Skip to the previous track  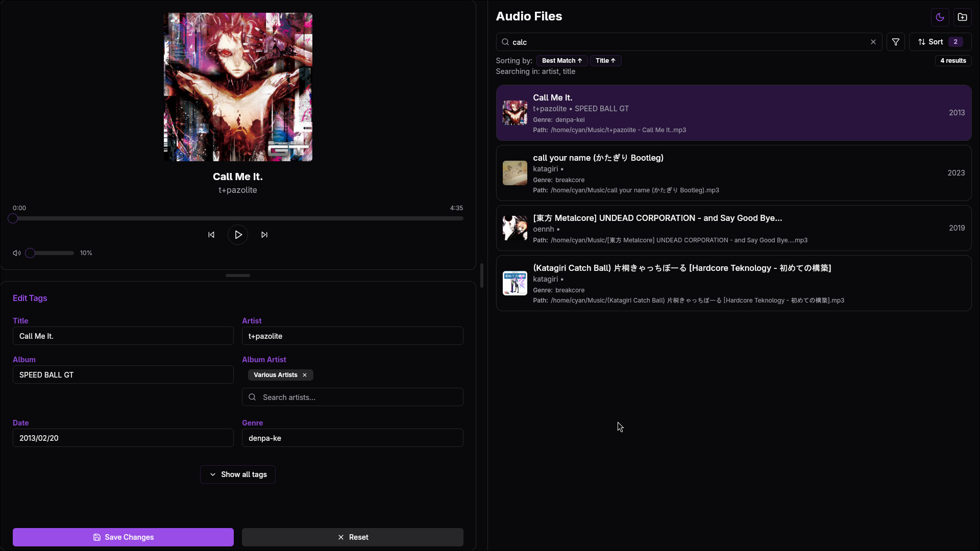click(211, 235)
